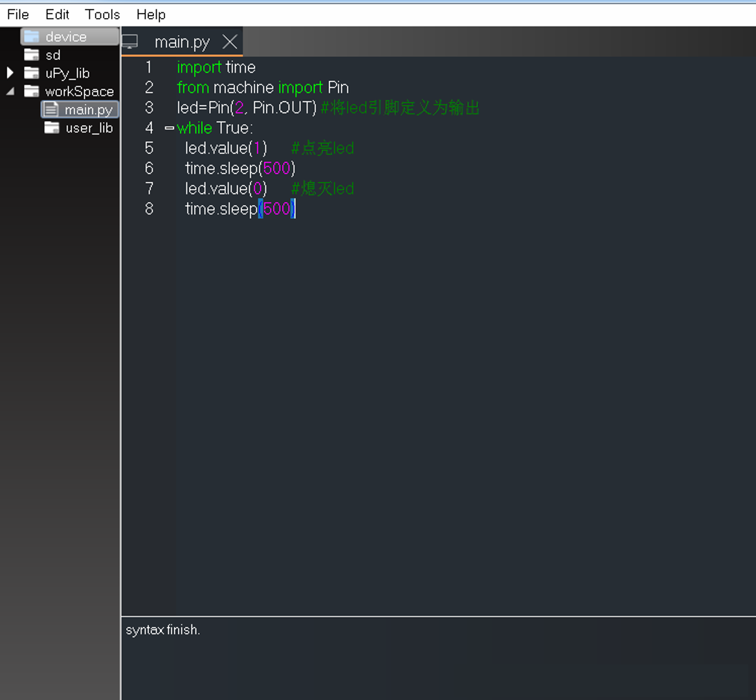756x700 pixels.
Task: Click line number 5 in gutter
Action: coord(149,148)
